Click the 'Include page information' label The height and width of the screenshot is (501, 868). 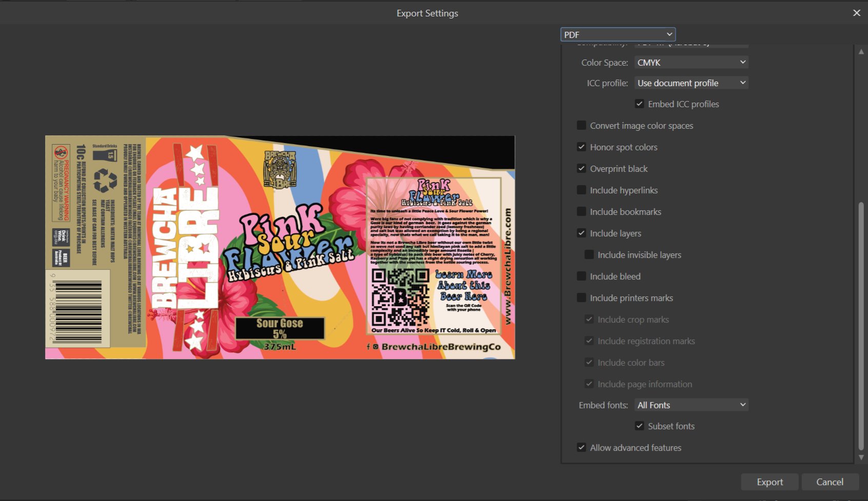(645, 384)
